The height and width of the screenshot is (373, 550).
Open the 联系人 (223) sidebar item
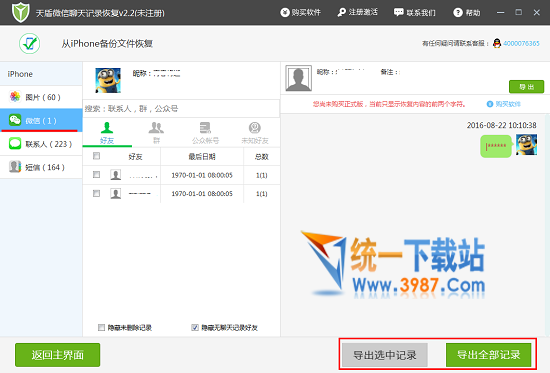coord(41,144)
